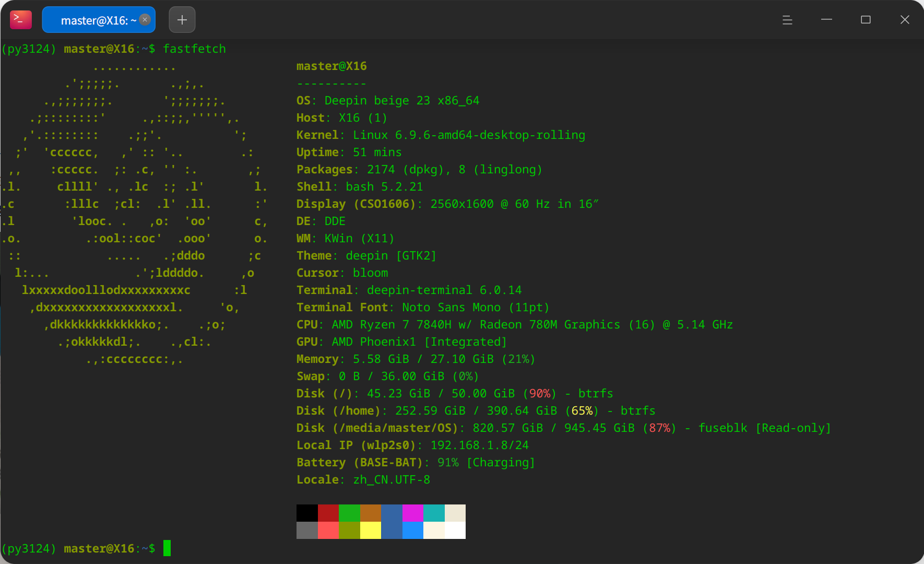Click the green color block

click(x=349, y=513)
